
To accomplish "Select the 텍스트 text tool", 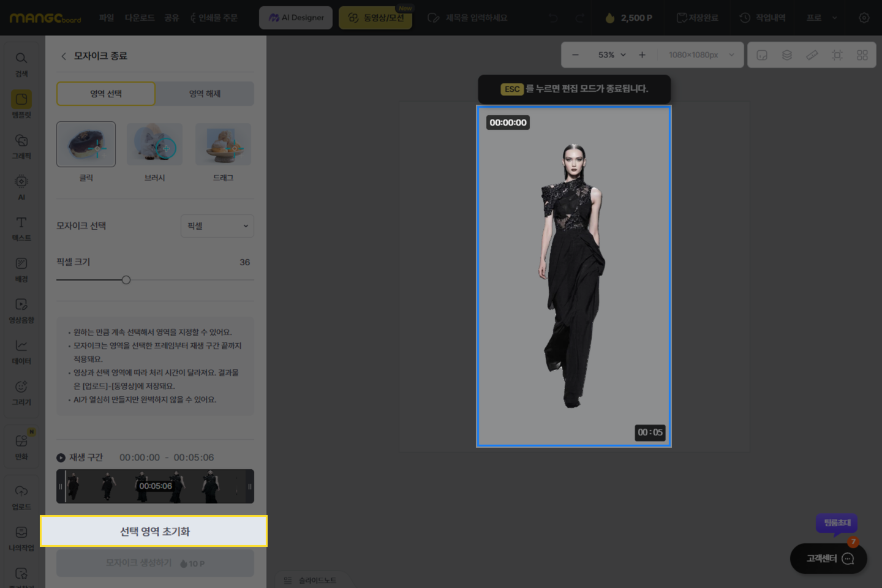I will coord(21,228).
